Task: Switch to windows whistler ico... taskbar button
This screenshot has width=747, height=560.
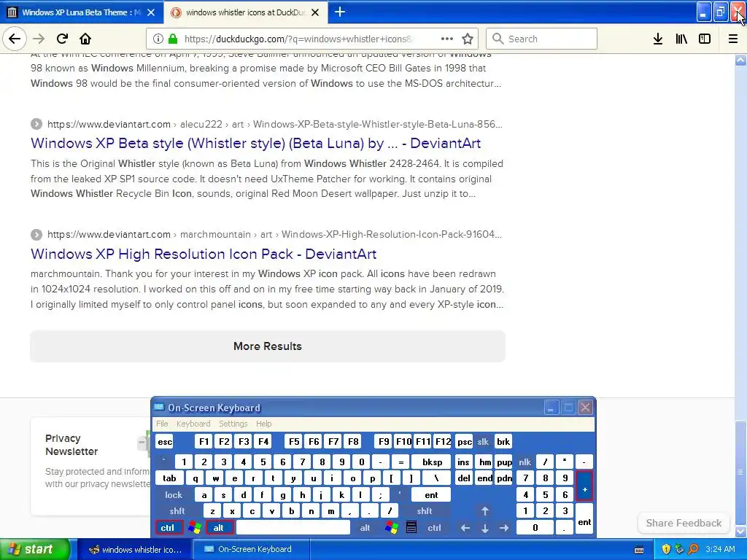Action: point(135,549)
